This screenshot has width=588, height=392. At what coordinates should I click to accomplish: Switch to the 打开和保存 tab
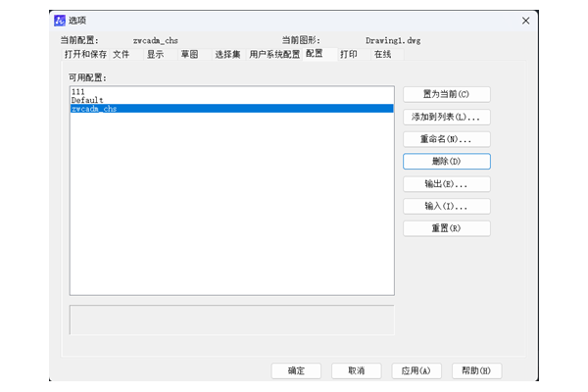pos(85,55)
